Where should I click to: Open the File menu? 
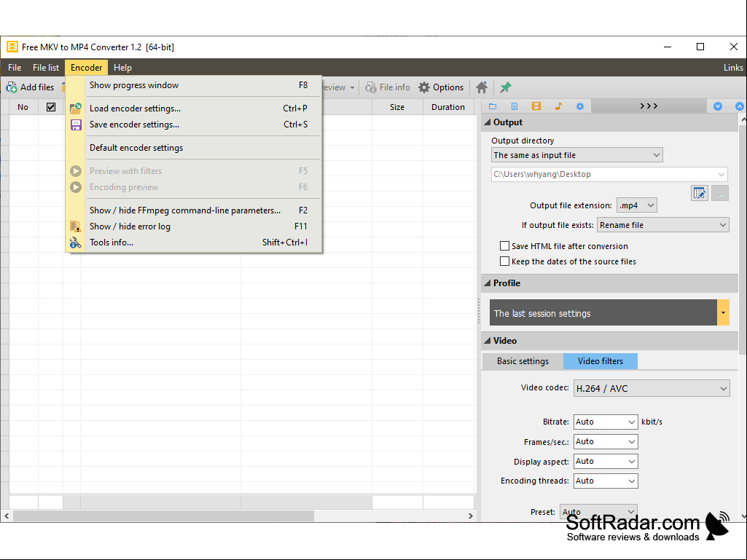coord(15,68)
